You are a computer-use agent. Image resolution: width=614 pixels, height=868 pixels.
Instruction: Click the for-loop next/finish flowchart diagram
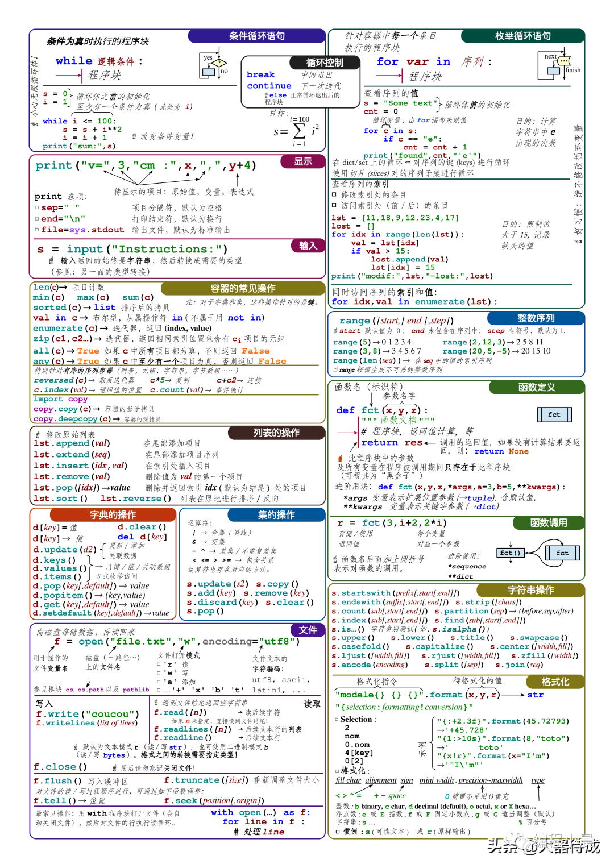560,67
